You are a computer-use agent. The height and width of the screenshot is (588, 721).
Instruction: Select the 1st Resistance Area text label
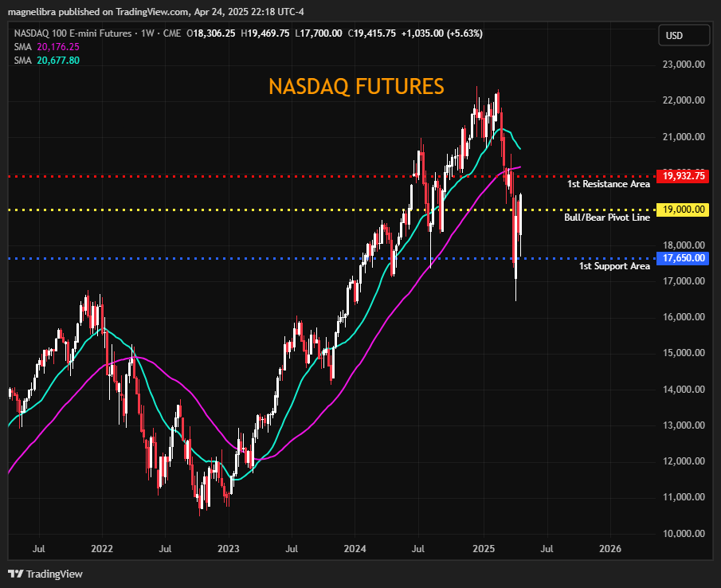609,184
